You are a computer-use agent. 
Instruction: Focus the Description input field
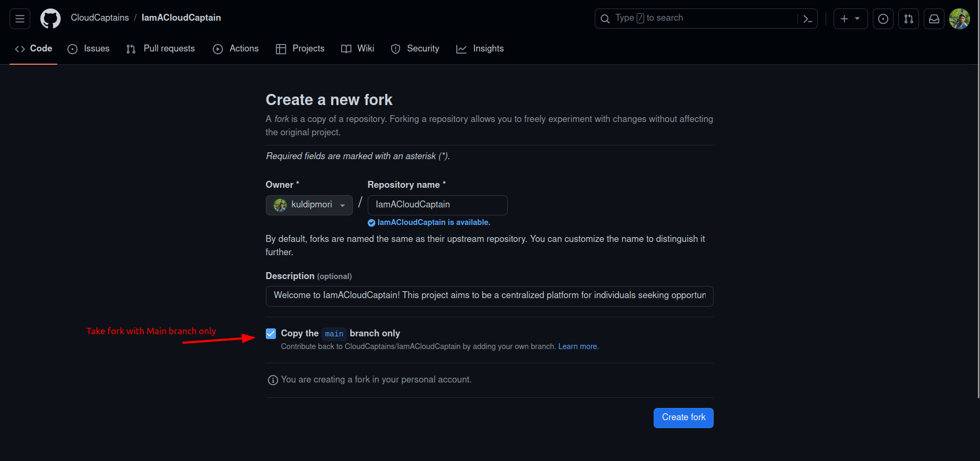(x=489, y=295)
